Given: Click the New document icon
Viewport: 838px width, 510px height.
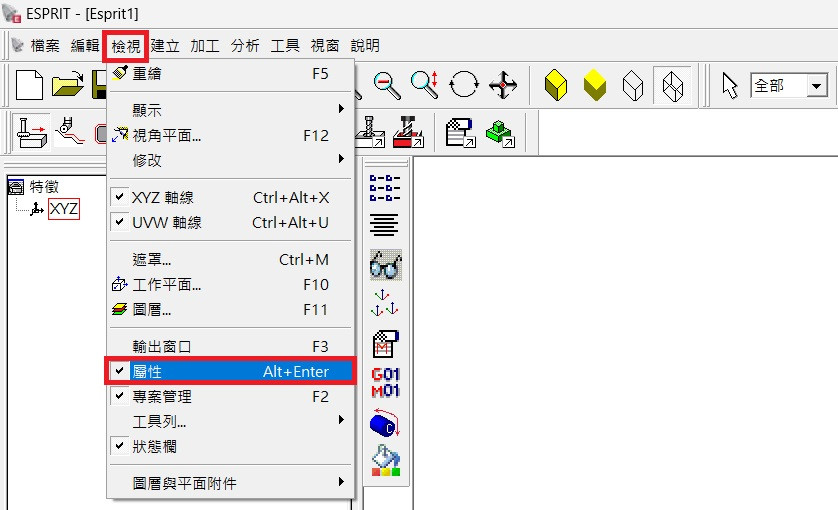Looking at the screenshot, I should pyautogui.click(x=29, y=85).
